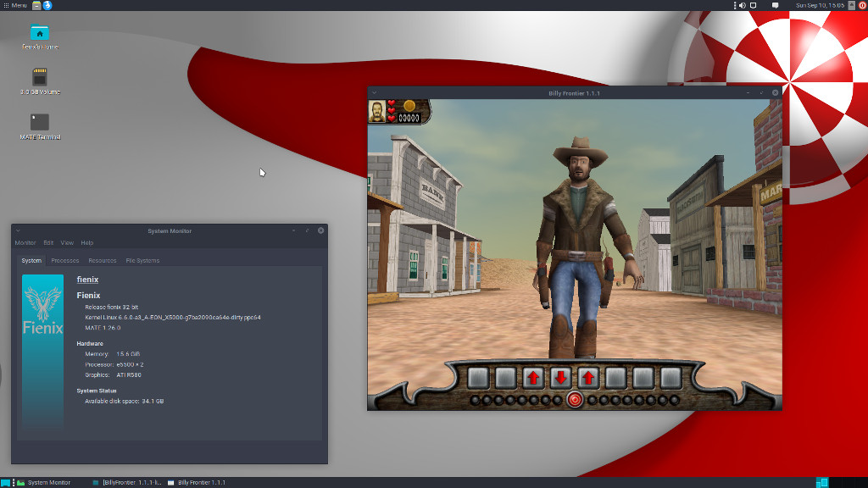Viewport: 868px width, 488px height.
Task: Click the rightmost blank metal tile
Action: click(x=670, y=378)
